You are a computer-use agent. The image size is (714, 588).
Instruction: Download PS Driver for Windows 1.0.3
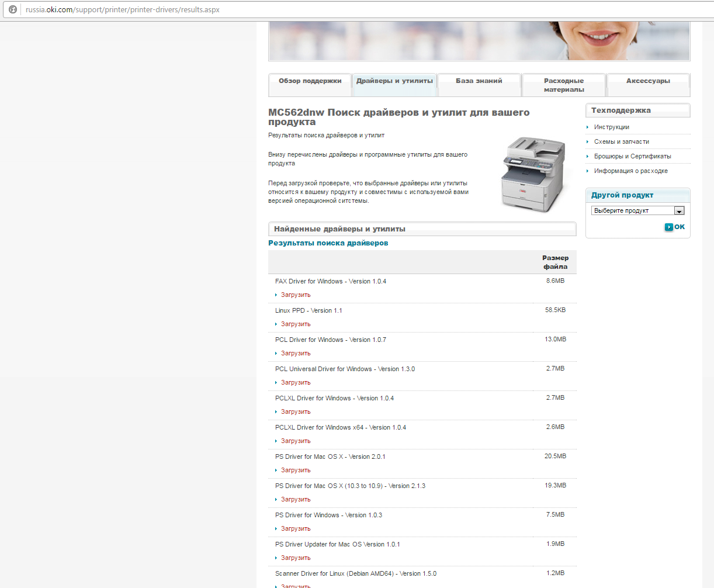[296, 528]
